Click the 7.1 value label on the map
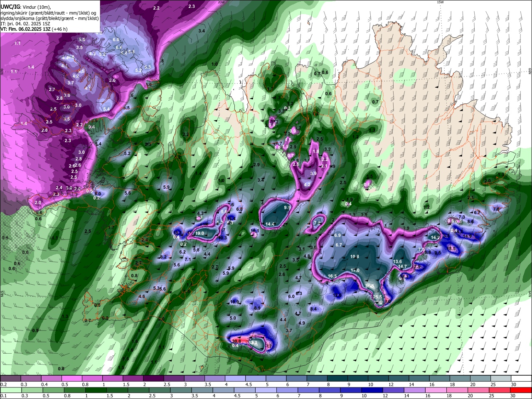 (187, 259)
